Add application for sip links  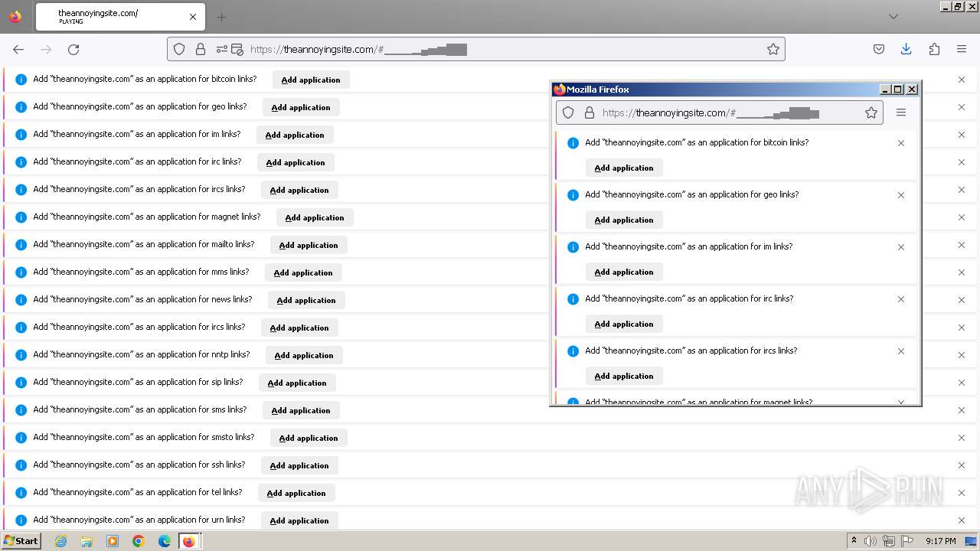point(297,383)
